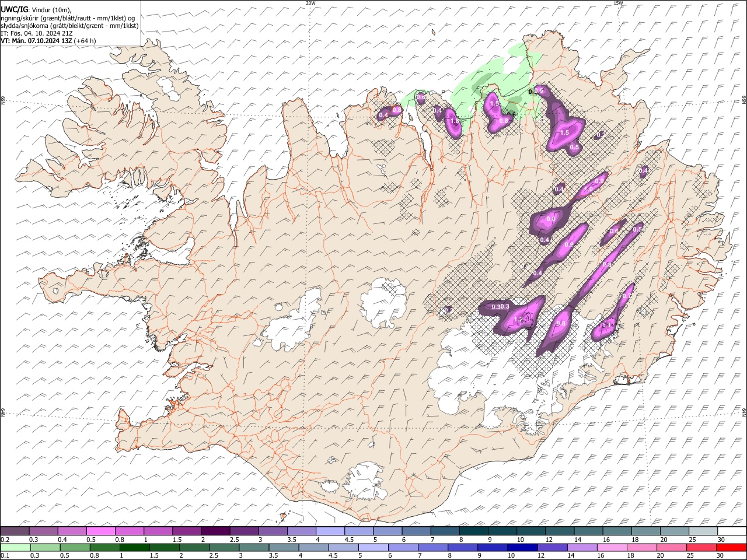The width and height of the screenshot is (747, 560).
Task: Select the lilac 14 swatch in rain scale
Action: point(582,547)
